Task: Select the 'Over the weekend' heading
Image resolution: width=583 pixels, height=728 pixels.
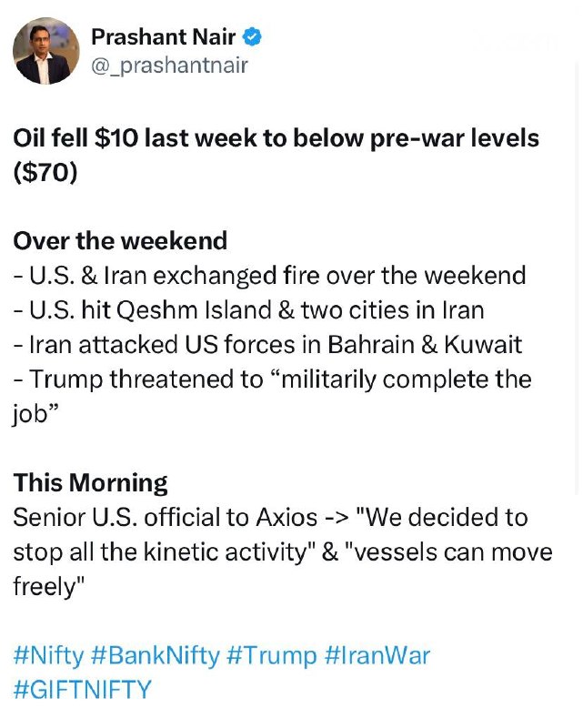Action: [x=120, y=241]
